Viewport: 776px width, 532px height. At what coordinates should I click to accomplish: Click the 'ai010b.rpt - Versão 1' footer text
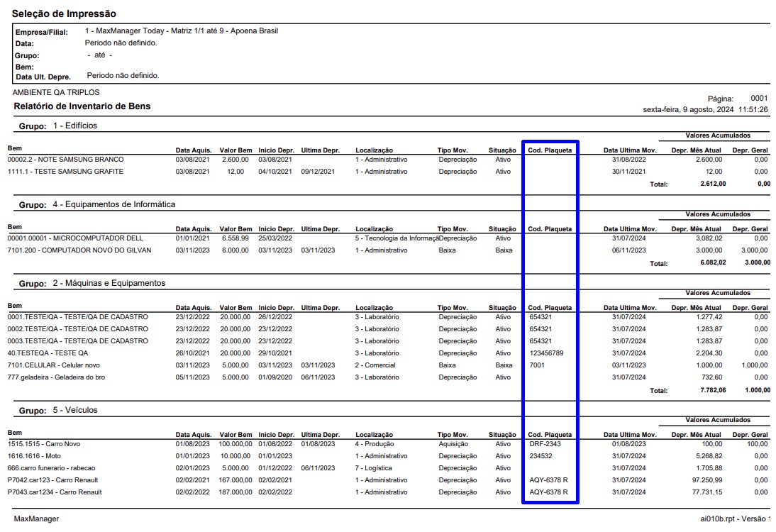(736, 519)
